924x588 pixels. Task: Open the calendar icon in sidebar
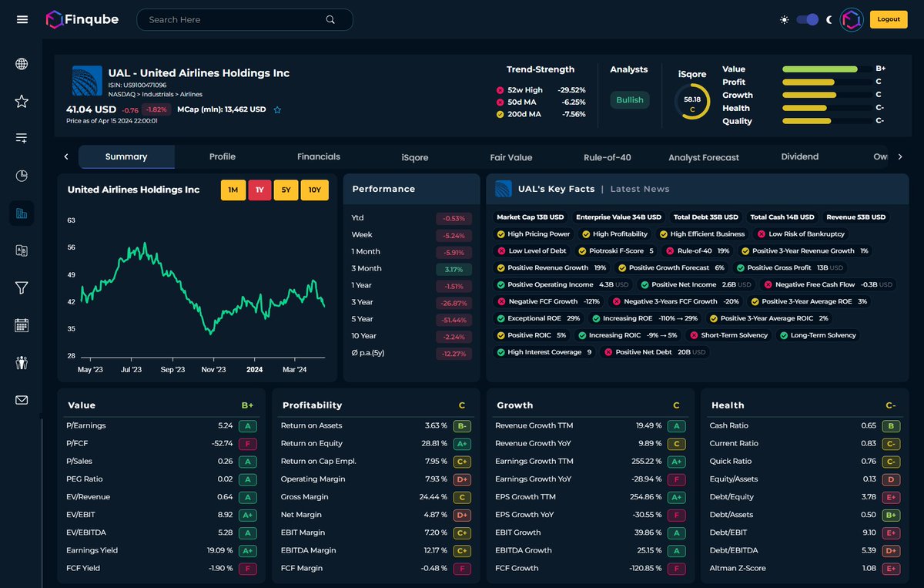tap(22, 325)
